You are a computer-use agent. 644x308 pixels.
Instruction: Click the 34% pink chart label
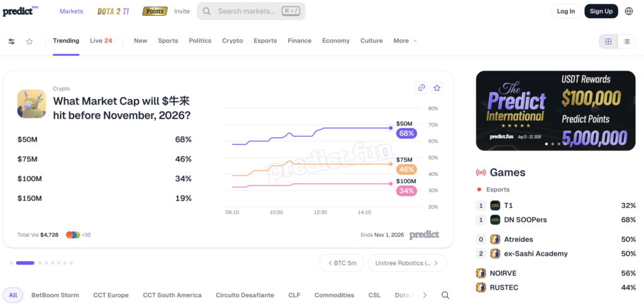[407, 191]
